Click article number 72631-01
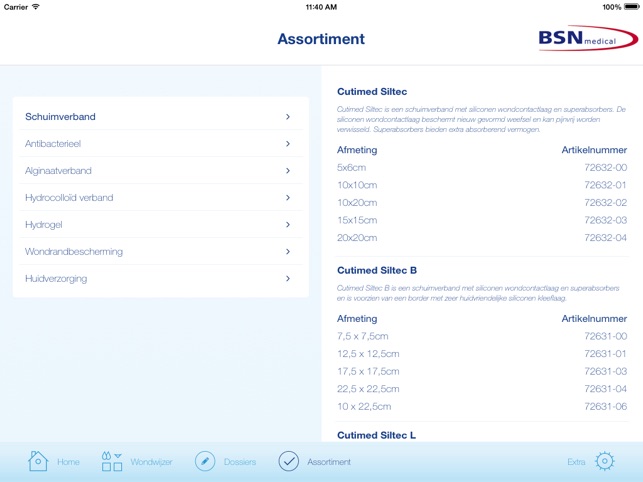The height and width of the screenshot is (482, 643). [x=606, y=354]
